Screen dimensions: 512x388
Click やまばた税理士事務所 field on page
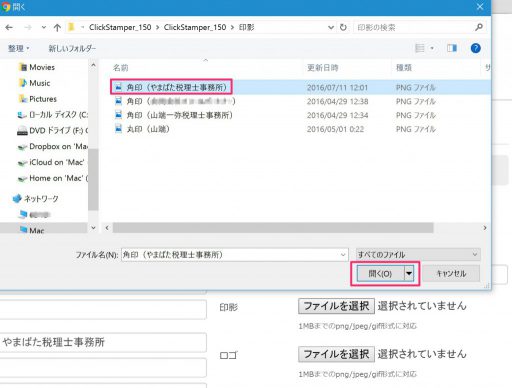[x=103, y=342]
